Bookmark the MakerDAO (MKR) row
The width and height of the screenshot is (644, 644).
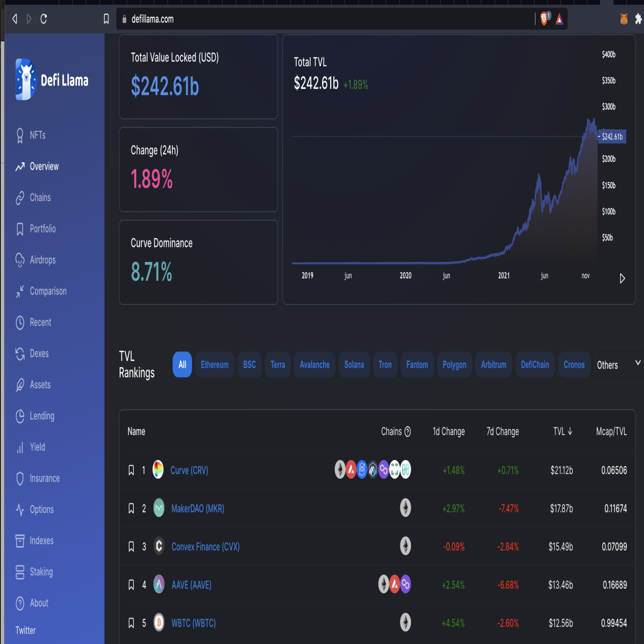(x=131, y=508)
